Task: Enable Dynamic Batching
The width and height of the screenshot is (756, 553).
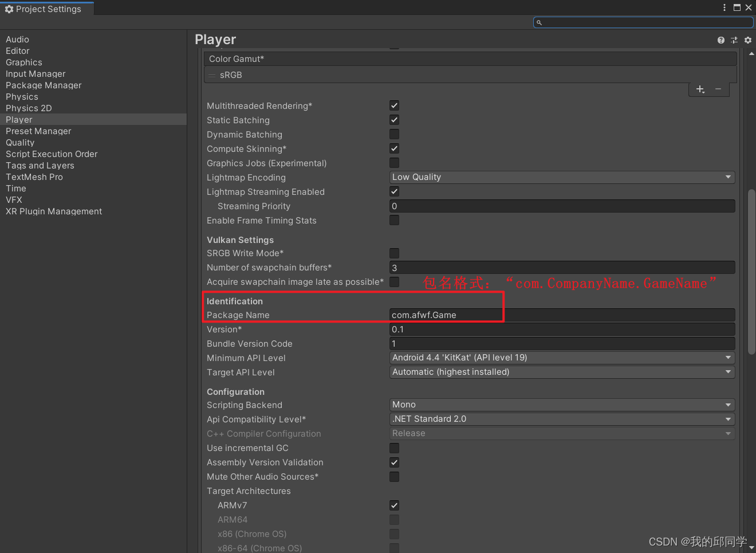Action: [x=394, y=134]
